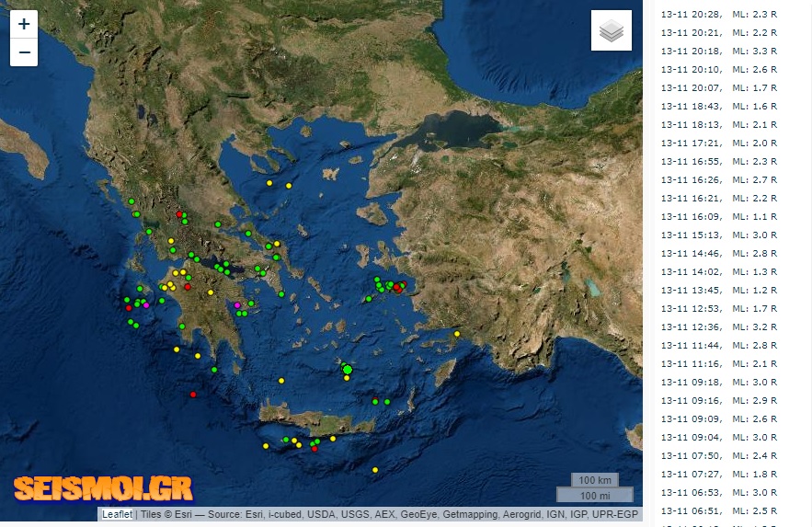Click the 13-11 20:28 ML 2.3 entry
The image size is (812, 527).
point(718,14)
